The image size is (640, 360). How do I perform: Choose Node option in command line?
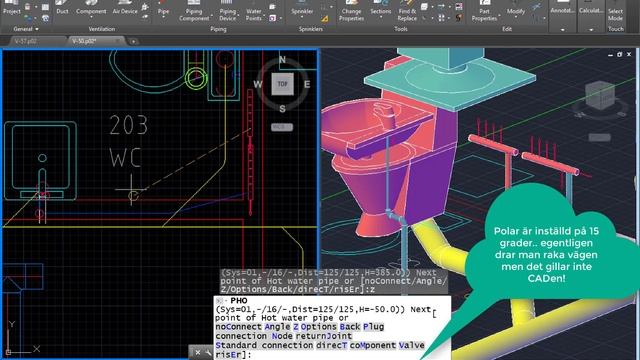click(x=282, y=336)
